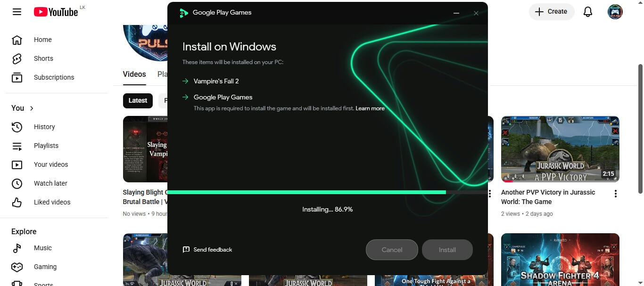
Task: Click the installation progress bar
Action: 327,192
